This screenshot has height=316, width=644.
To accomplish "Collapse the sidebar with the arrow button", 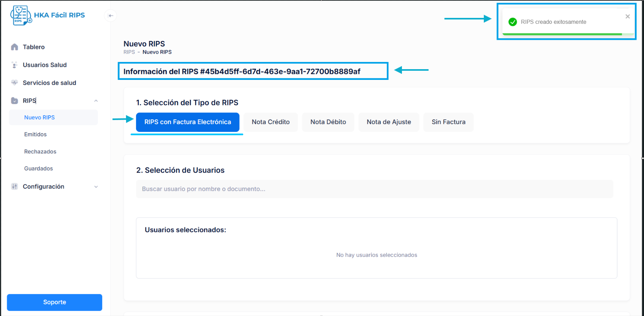I will [111, 16].
